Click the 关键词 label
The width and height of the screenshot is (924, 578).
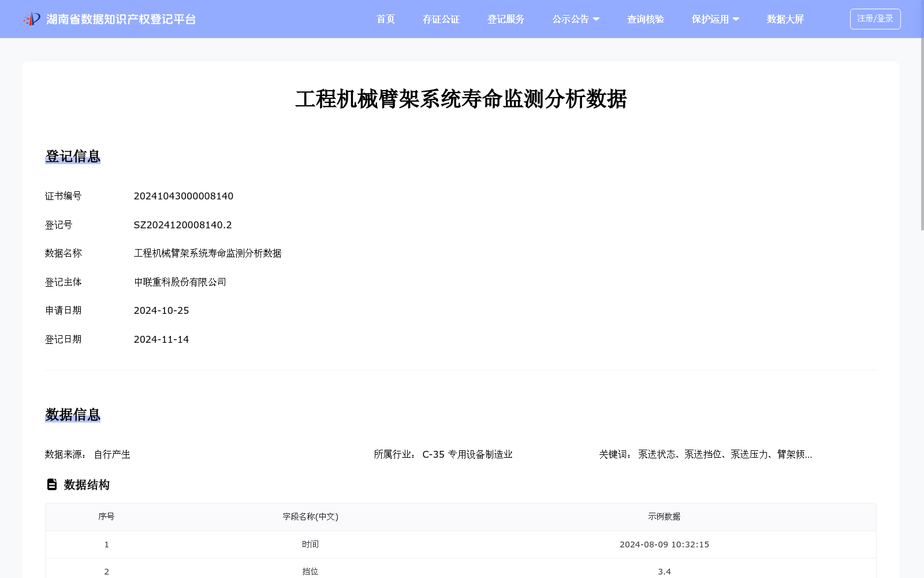(615, 454)
